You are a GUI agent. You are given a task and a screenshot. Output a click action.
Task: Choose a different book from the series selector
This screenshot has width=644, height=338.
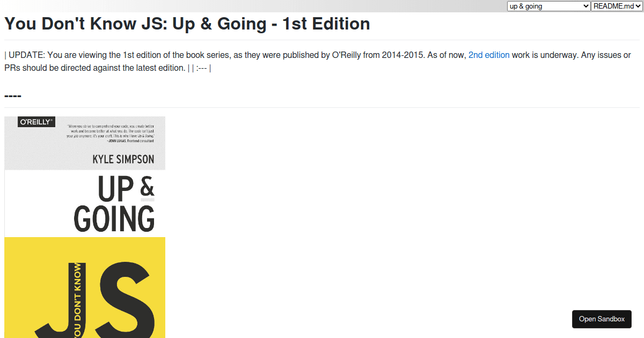click(x=548, y=6)
